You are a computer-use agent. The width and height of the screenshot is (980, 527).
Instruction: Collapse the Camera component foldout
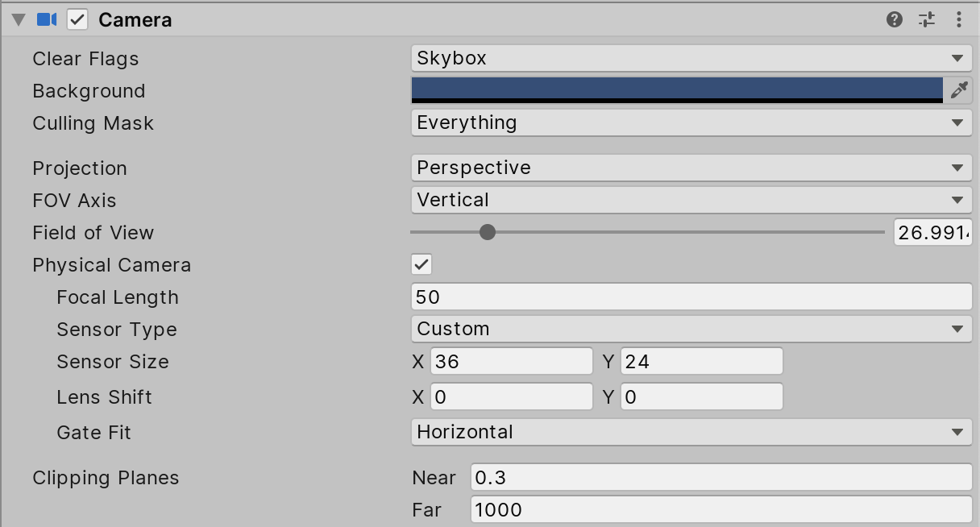pos(19,20)
